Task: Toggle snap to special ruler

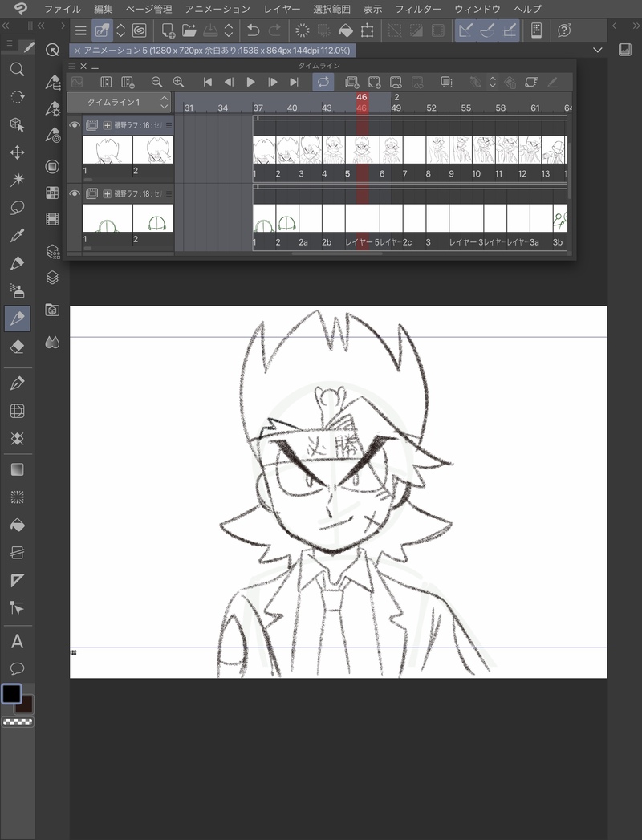Action: pyautogui.click(x=487, y=30)
